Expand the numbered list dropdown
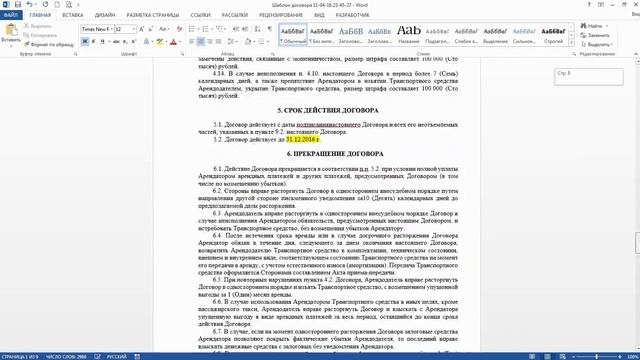The image size is (640, 360). 211,29
